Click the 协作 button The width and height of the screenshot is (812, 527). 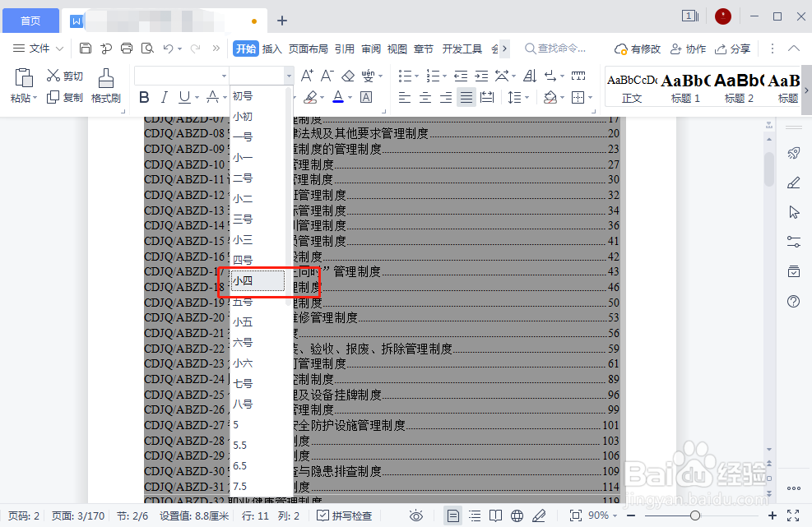pyautogui.click(x=688, y=49)
